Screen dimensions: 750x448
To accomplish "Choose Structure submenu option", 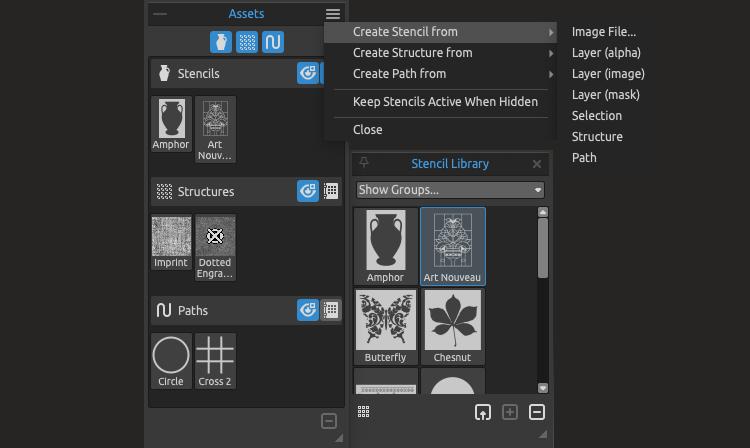I will pos(597,137).
